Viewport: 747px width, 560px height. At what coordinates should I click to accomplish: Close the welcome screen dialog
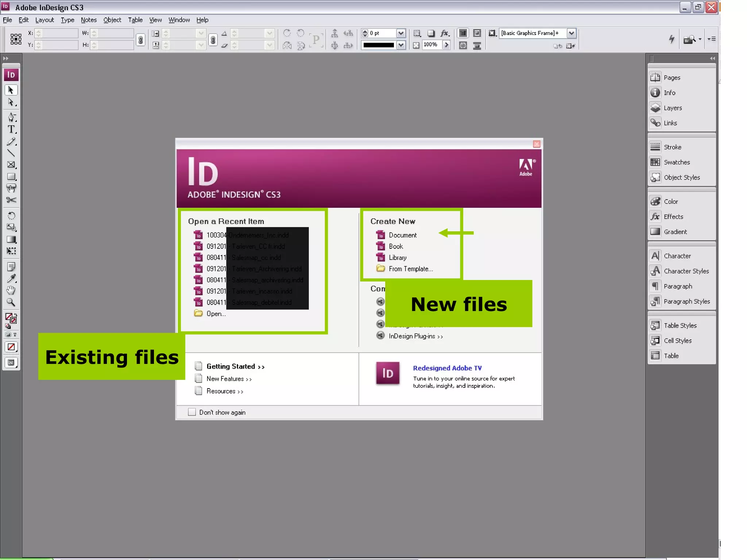pyautogui.click(x=537, y=144)
